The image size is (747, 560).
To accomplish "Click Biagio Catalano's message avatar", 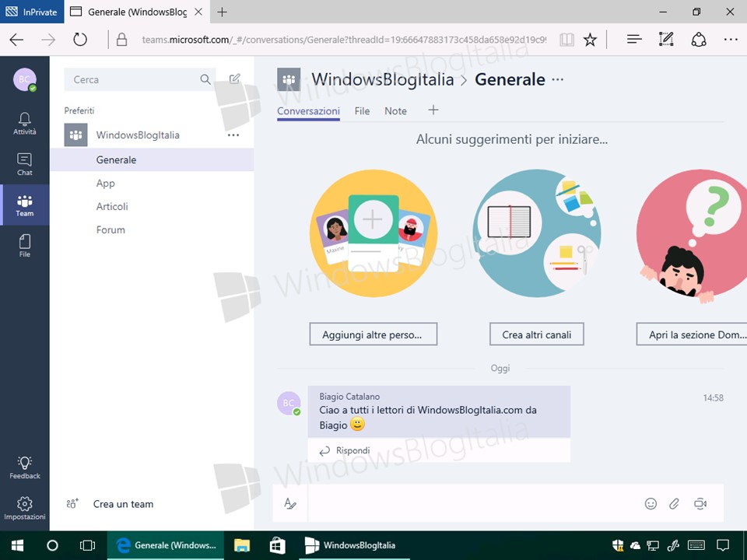I will pos(289,404).
